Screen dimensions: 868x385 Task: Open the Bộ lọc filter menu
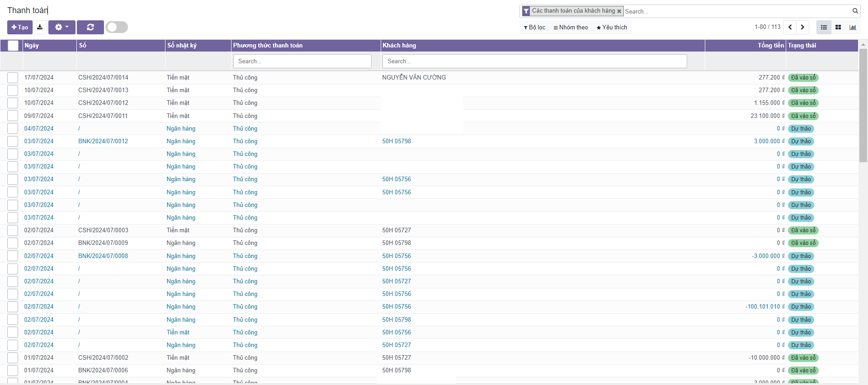point(534,28)
